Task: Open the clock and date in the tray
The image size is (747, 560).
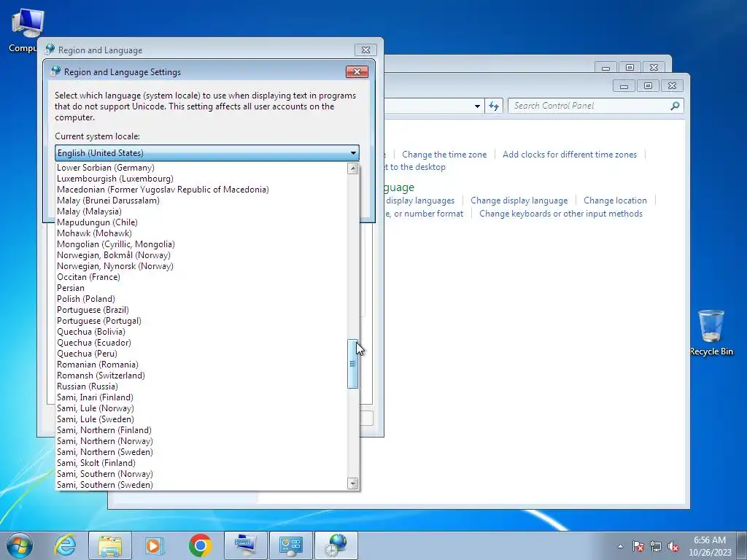Action: click(710, 546)
